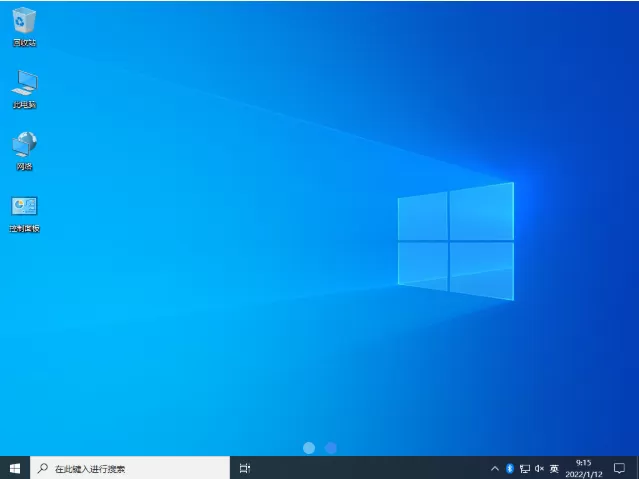Open the network status tray icon

(x=525, y=468)
